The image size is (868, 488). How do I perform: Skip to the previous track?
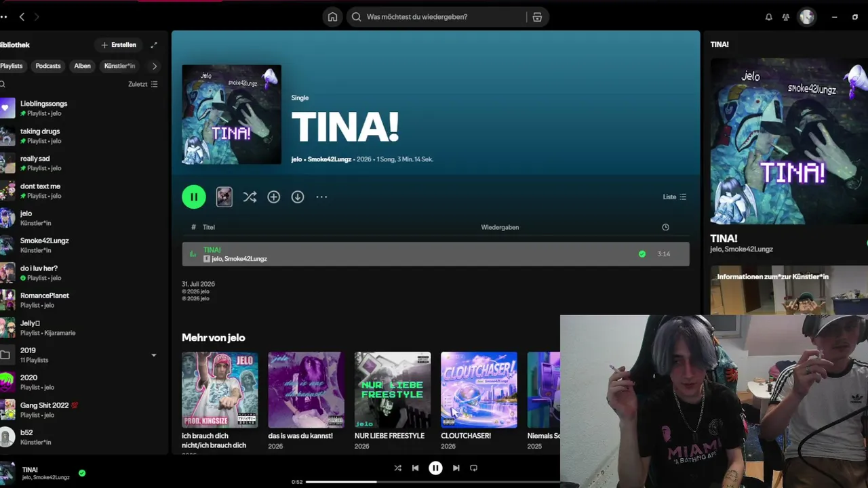(415, 468)
